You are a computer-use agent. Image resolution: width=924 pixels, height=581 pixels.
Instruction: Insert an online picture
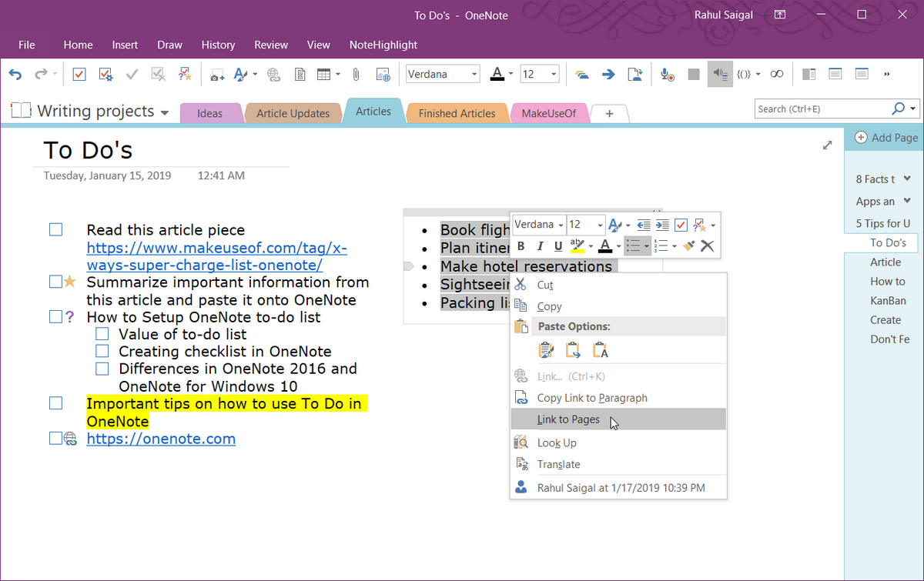pos(383,74)
